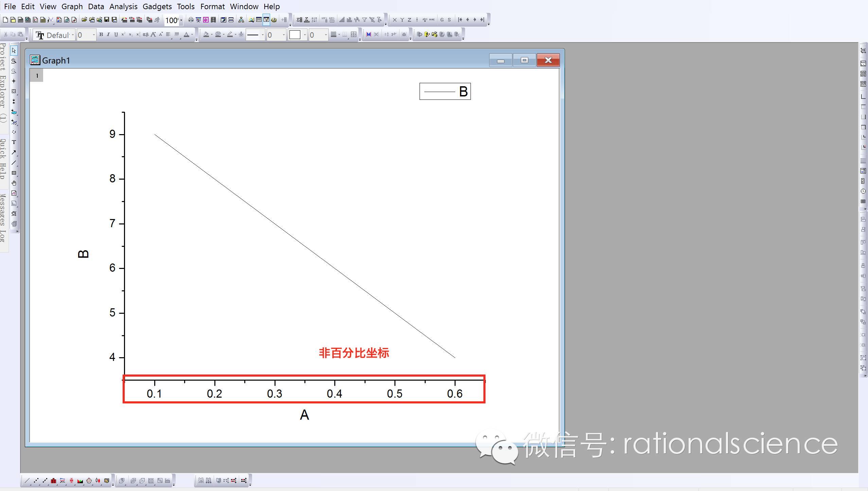Viewport: 868px width, 491px height.
Task: Toggle Greek symbol font
Action: tap(145, 34)
